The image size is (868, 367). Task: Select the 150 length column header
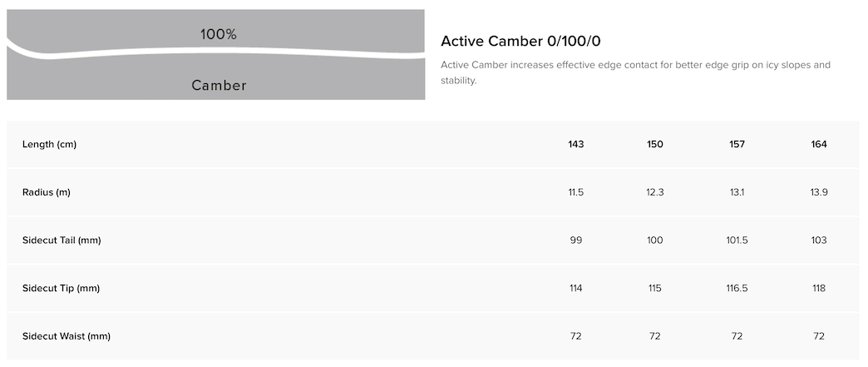[x=655, y=145]
